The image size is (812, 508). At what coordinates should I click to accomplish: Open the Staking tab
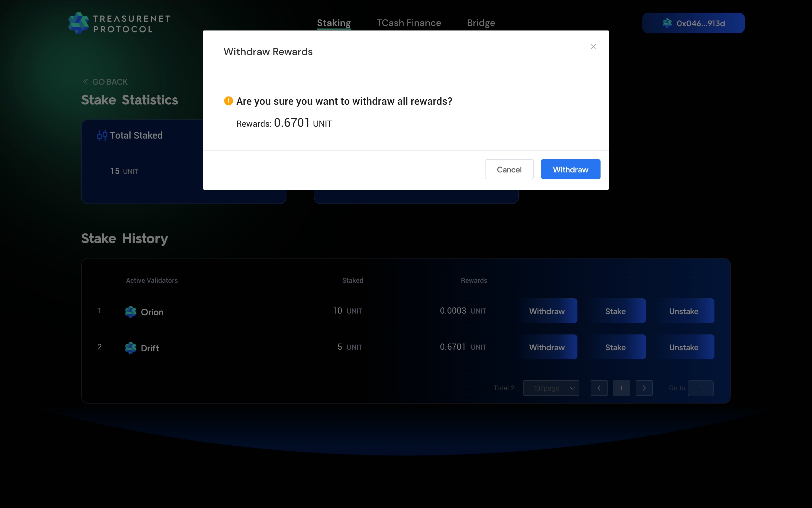334,23
